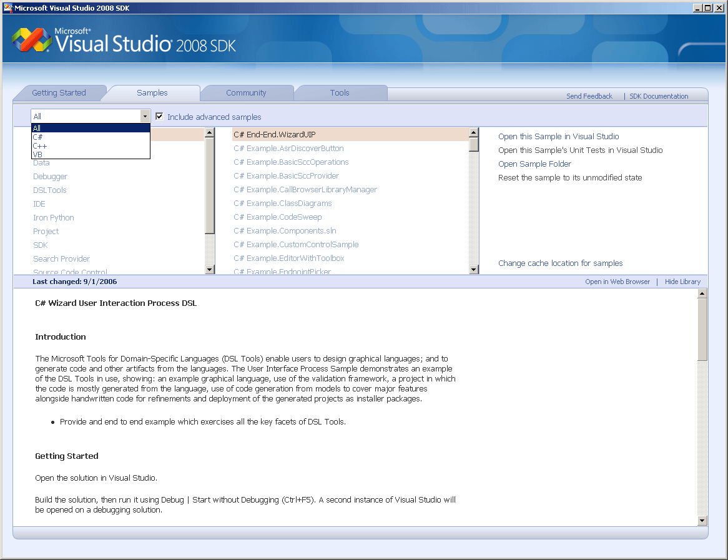The height and width of the screenshot is (560, 728).
Task: Click the Send Feedback link
Action: [589, 96]
